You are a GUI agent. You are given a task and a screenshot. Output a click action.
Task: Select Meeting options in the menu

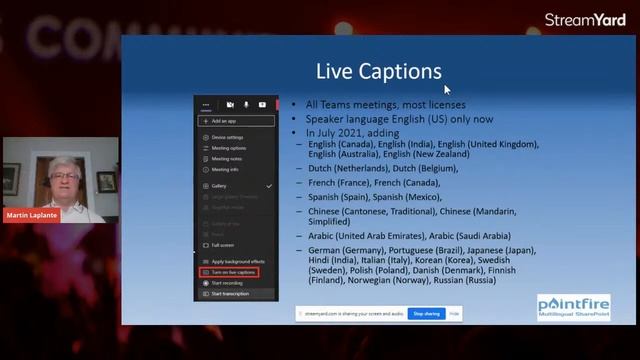(x=236, y=148)
